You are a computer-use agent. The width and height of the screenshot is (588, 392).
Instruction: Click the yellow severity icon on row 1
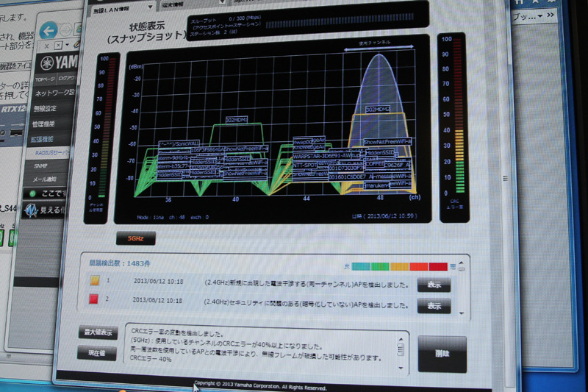coord(95,280)
